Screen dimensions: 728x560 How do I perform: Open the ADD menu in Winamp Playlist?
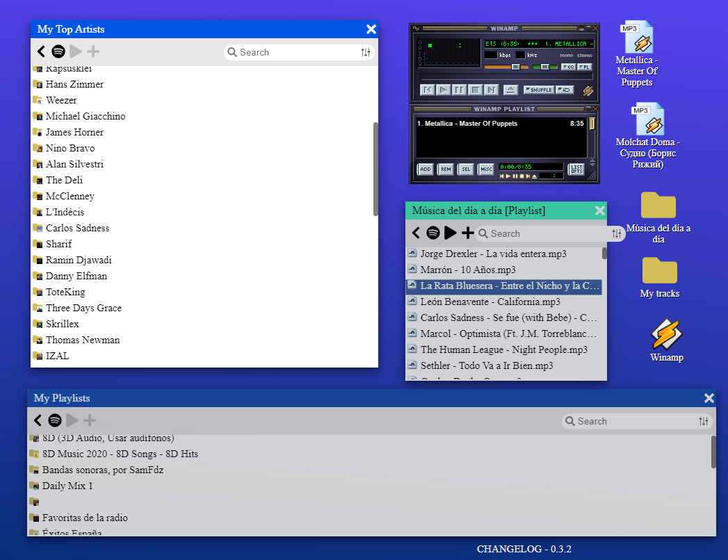coord(425,169)
